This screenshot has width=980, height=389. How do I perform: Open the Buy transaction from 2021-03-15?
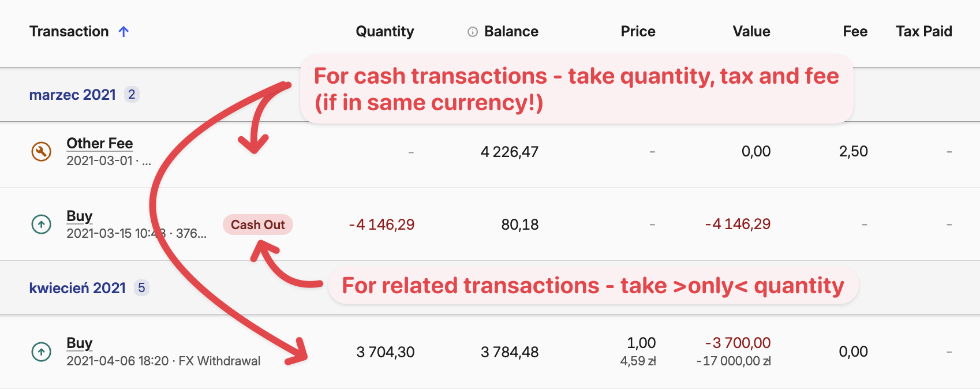tap(80, 216)
